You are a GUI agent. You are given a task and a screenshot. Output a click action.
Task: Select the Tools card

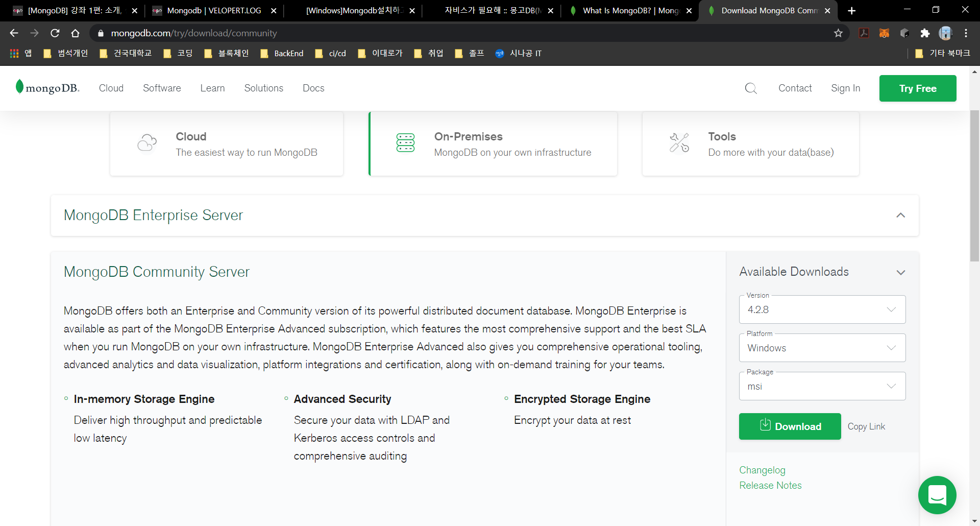[x=750, y=144]
